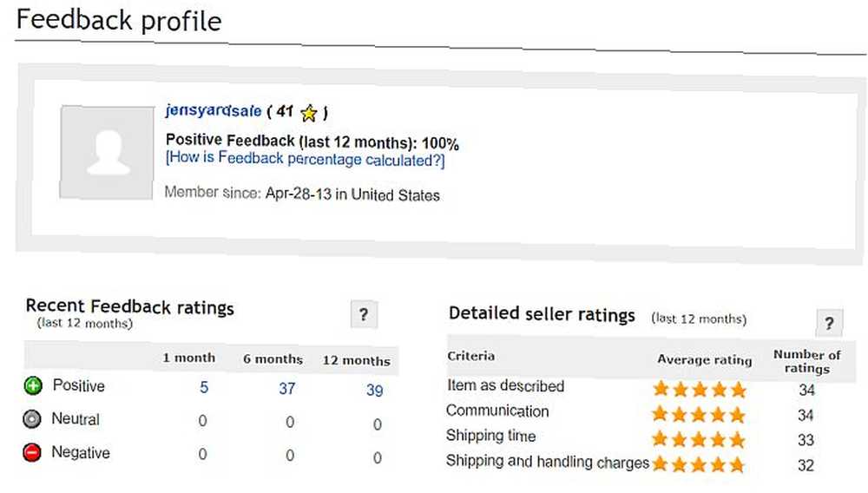Click the Item as described star rating
The width and height of the screenshot is (868, 493).
click(700, 389)
